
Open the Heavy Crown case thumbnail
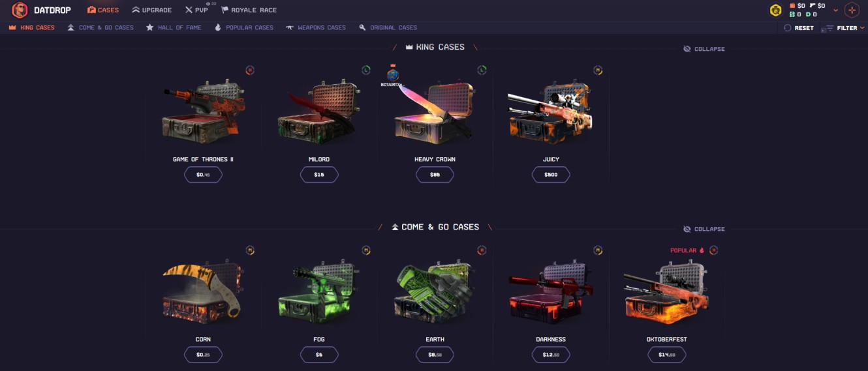click(x=434, y=111)
